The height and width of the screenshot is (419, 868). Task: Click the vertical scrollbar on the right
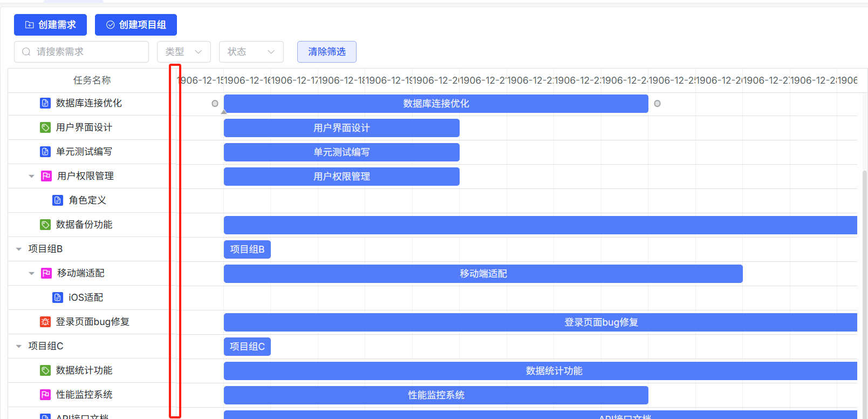pos(865,294)
